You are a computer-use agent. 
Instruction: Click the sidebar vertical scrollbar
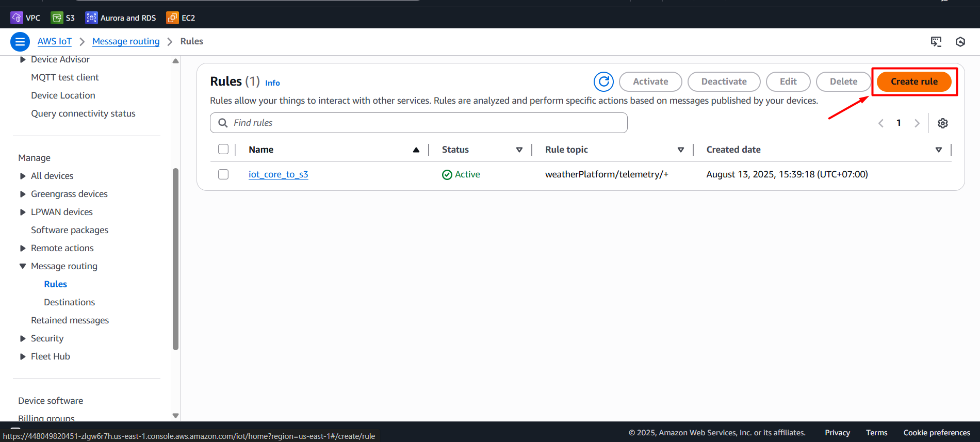[175, 258]
